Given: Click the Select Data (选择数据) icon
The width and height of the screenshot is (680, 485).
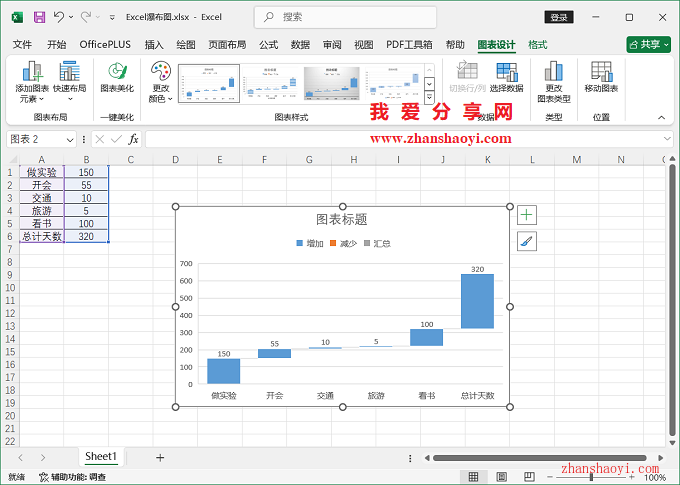Looking at the screenshot, I should pos(506,74).
